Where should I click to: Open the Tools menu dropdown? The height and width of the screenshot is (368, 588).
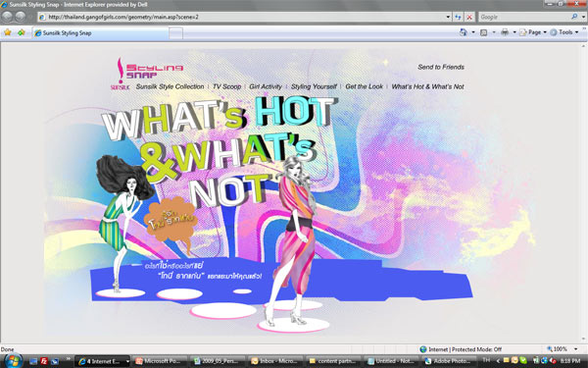click(564, 32)
